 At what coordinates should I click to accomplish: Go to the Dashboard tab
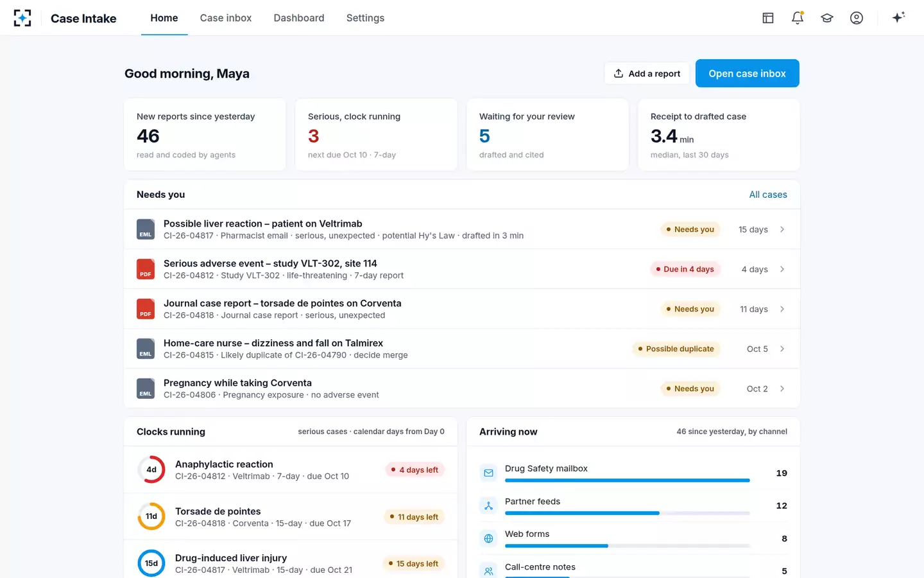coord(299,18)
